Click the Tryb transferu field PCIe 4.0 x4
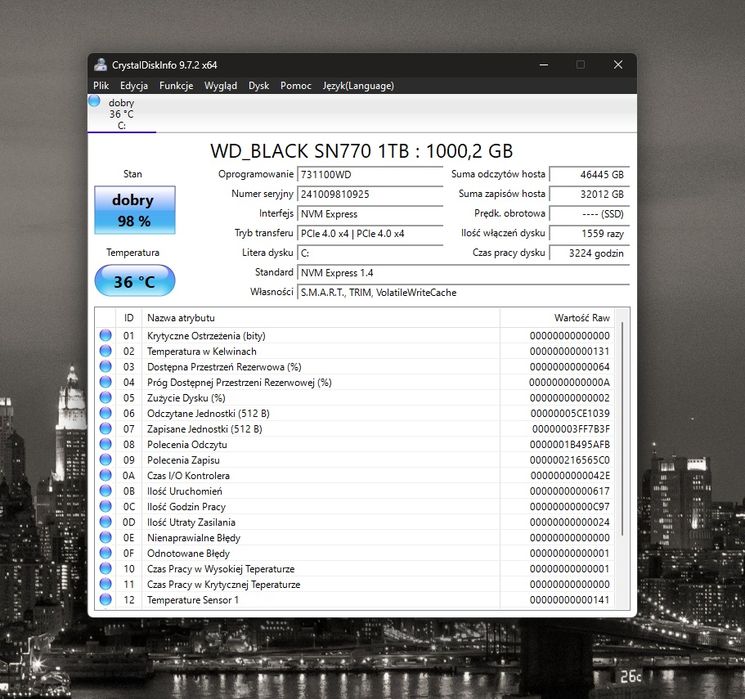Viewport: 745px width, 699px height. tap(370, 233)
